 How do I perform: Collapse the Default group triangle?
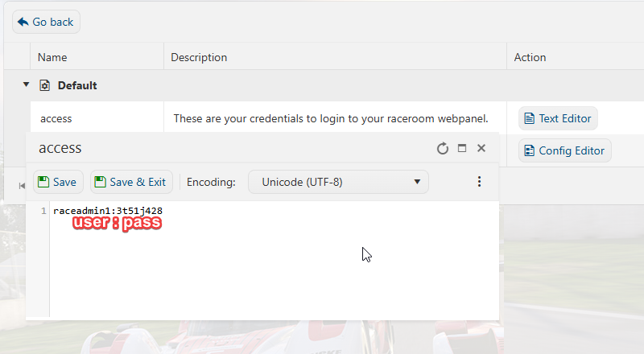(26, 84)
